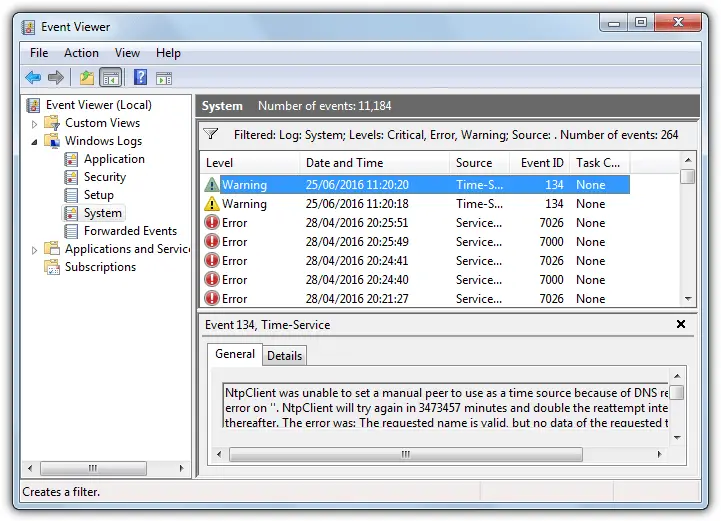Collapse the Windows Logs node
Viewport: 721px width, 521px height.
tap(35, 142)
